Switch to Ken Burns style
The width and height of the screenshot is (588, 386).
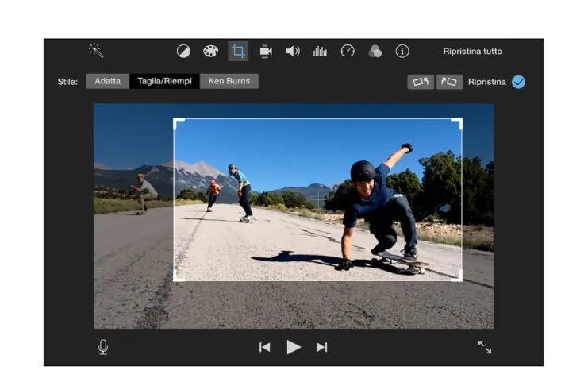[229, 81]
